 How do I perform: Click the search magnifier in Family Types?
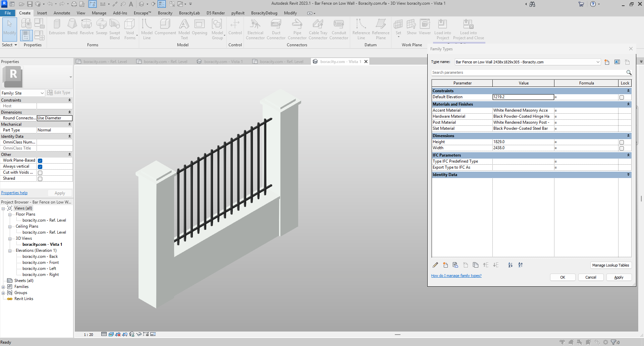(629, 72)
